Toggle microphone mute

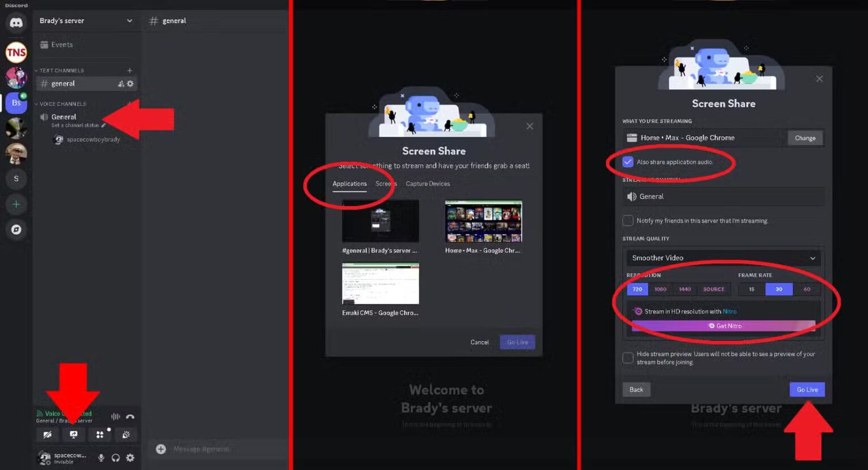101,458
